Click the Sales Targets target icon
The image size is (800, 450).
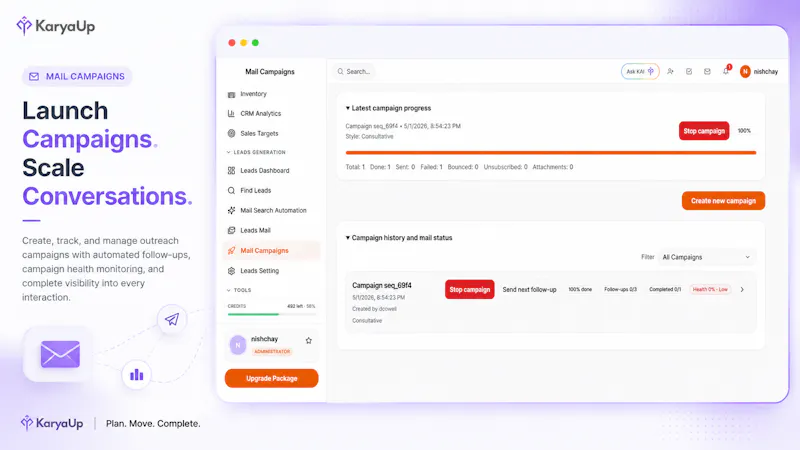(x=231, y=134)
